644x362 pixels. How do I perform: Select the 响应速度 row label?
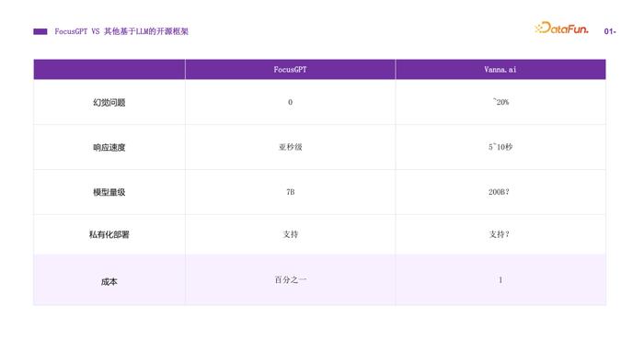point(109,147)
